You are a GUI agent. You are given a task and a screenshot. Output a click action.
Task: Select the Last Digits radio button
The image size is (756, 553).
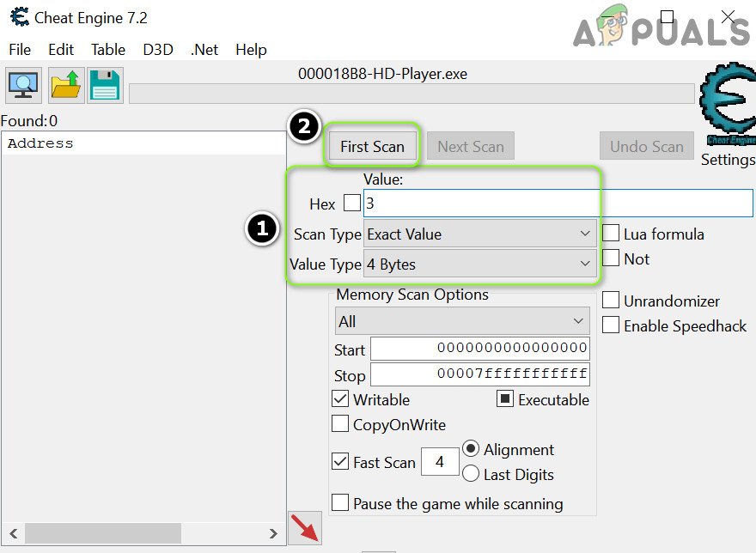click(x=471, y=474)
